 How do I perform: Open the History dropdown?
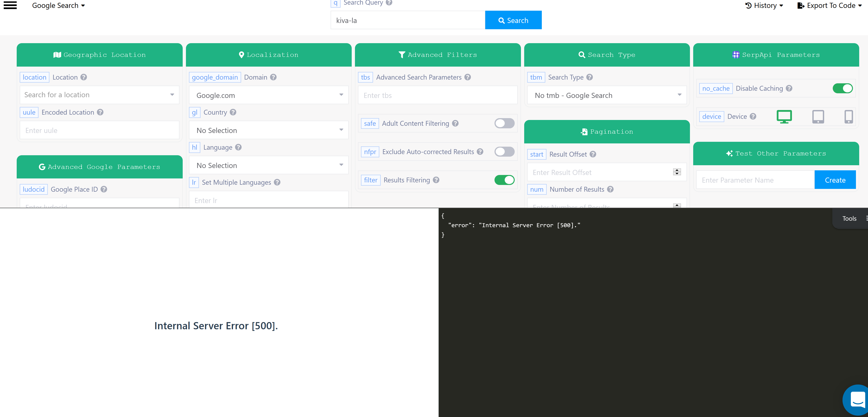764,5
